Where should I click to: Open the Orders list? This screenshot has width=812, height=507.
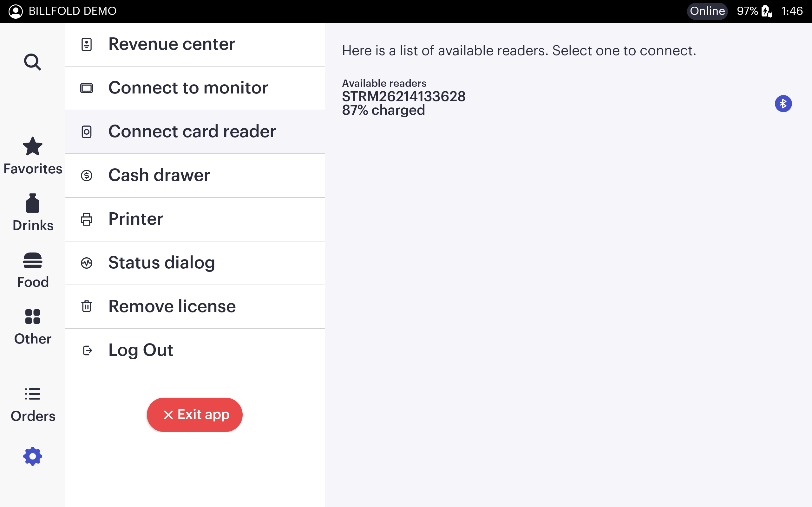coord(33,404)
